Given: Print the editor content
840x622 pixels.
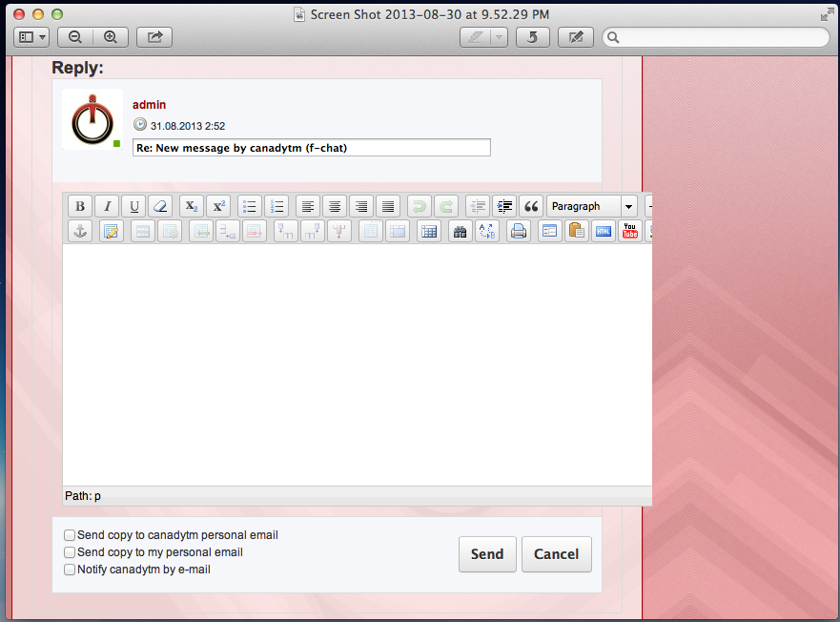Looking at the screenshot, I should point(519,232).
